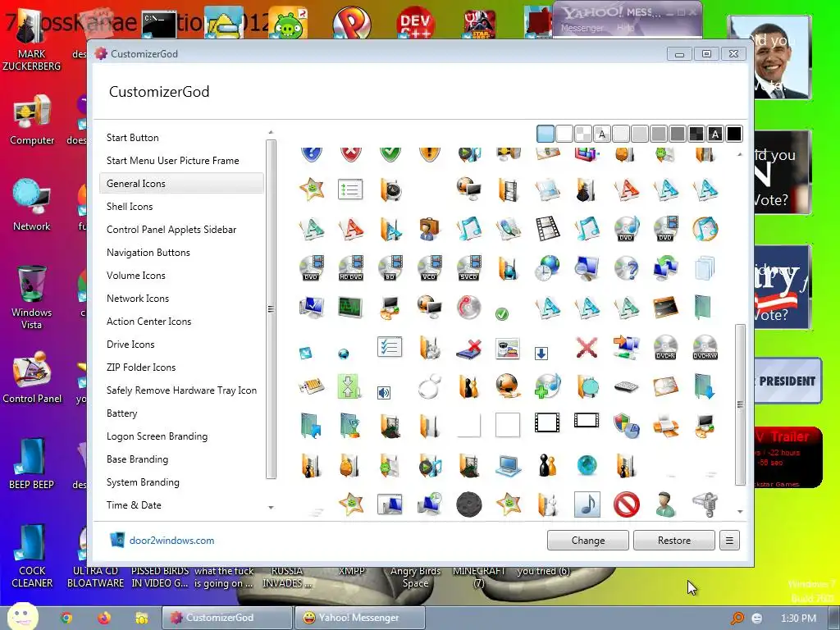Click the taskbar clock showing 1:30 PM
Image resolution: width=840 pixels, height=630 pixels.
[798, 619]
